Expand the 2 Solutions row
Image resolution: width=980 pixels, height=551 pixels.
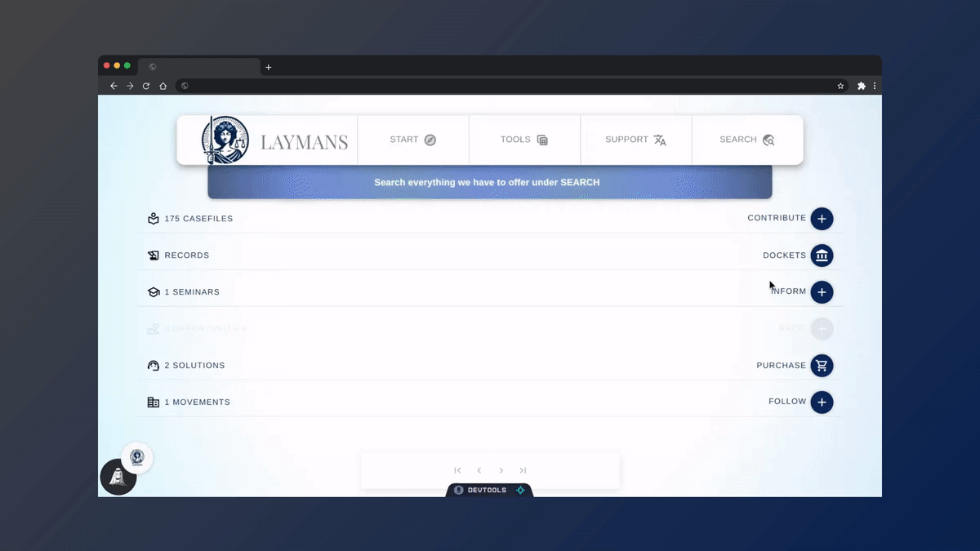(194, 366)
